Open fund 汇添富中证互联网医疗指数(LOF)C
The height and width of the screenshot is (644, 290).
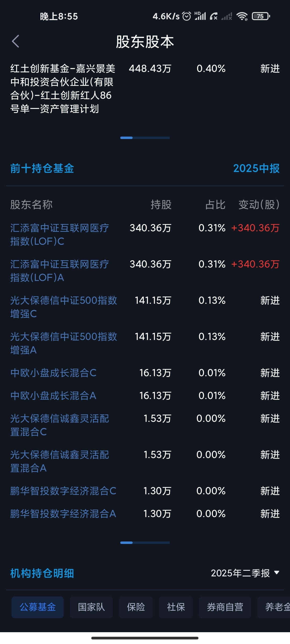click(x=60, y=235)
